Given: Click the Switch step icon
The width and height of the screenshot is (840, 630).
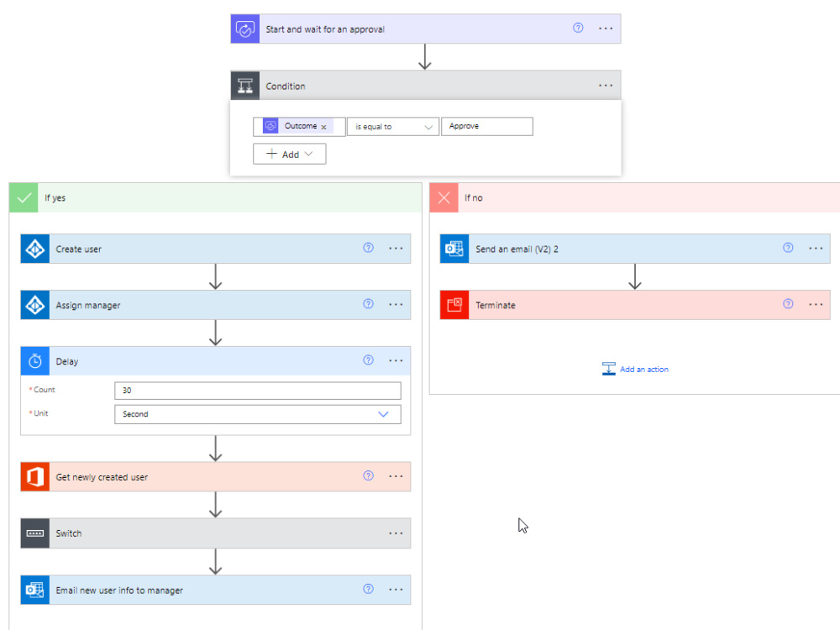Looking at the screenshot, I should pos(34,533).
